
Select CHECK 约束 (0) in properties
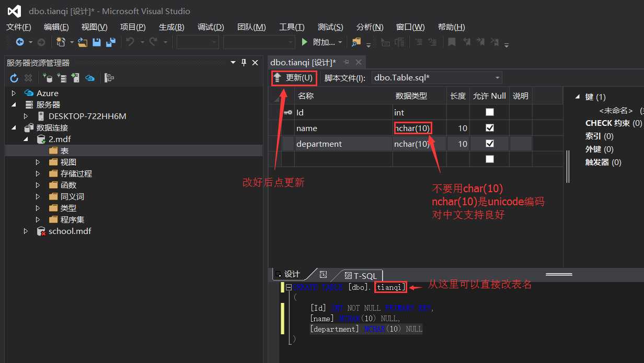[613, 123]
